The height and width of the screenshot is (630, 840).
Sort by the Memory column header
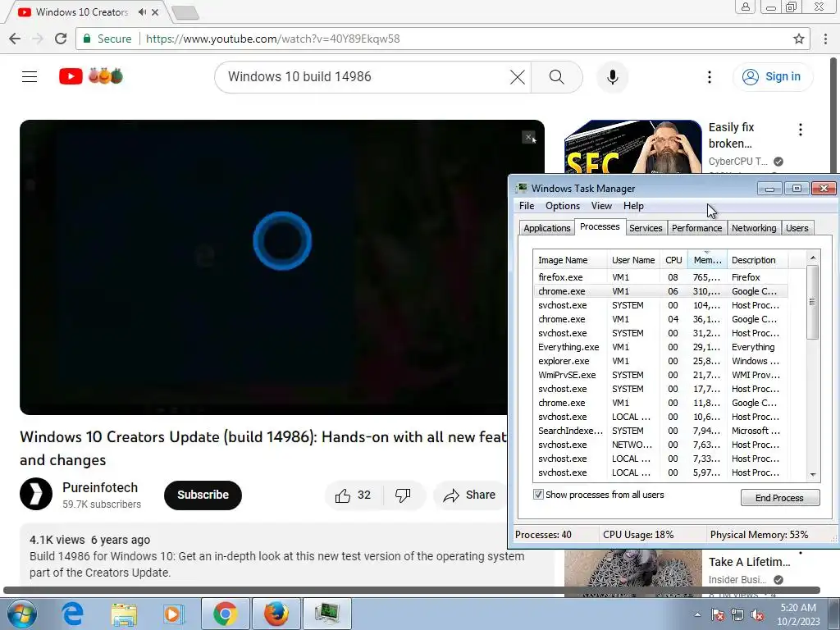tap(707, 260)
